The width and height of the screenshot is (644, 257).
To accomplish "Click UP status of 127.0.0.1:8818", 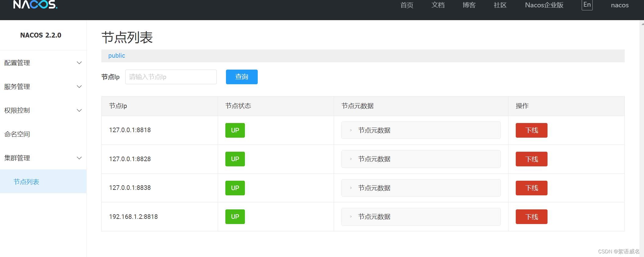I will (235, 130).
